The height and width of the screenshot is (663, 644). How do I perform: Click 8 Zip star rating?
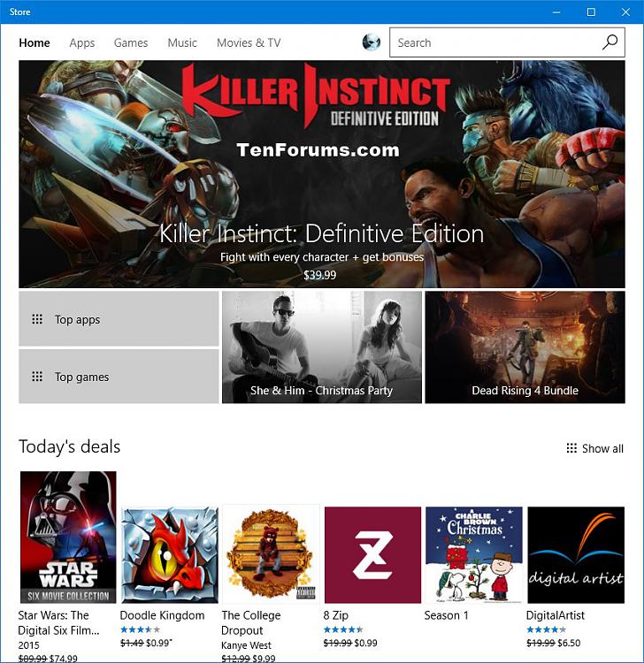[x=343, y=629]
